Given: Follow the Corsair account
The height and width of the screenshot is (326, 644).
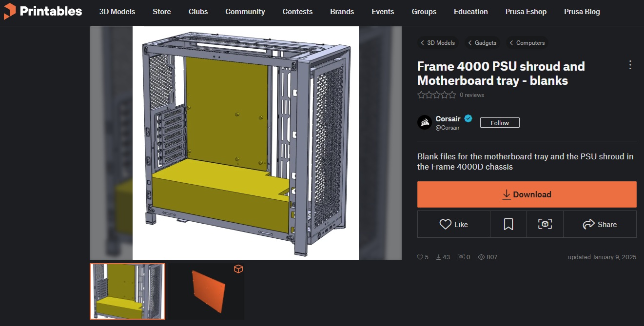Looking at the screenshot, I should (500, 123).
